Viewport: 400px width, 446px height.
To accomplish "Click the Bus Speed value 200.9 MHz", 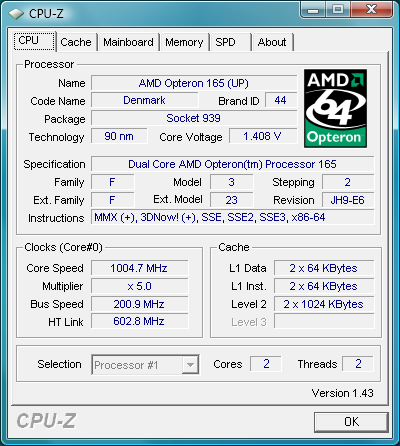I will (140, 304).
